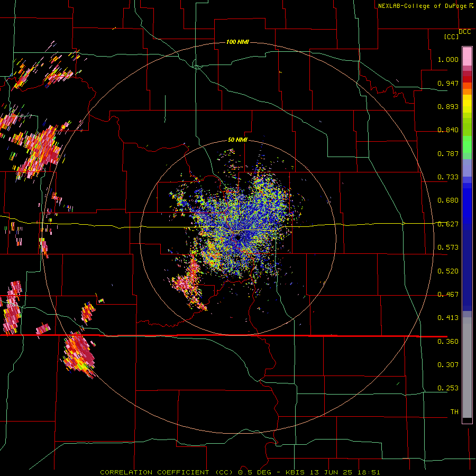Viewport: 476px width, 476px height.
Task: Click the 0.413 scale value
Action: 448,318
